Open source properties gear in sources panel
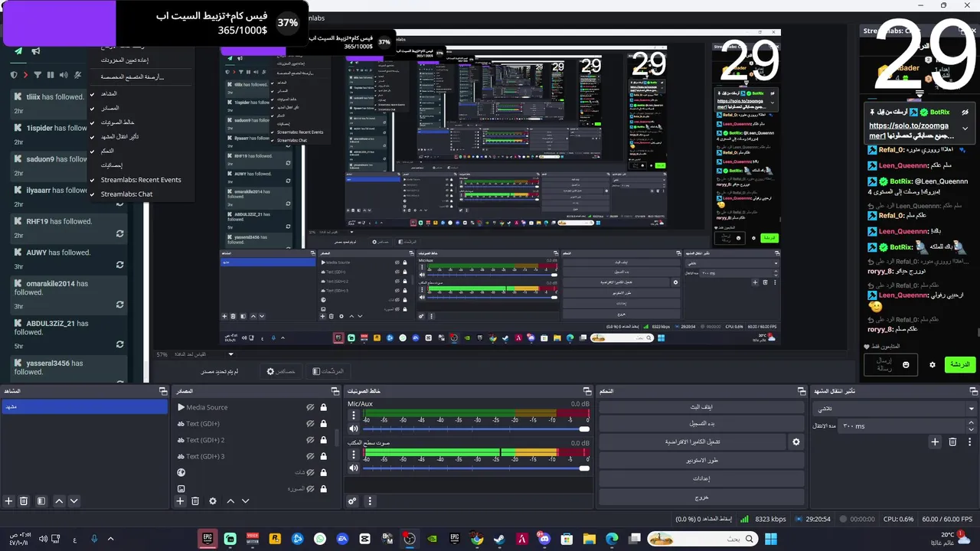980x551 pixels. (x=213, y=501)
